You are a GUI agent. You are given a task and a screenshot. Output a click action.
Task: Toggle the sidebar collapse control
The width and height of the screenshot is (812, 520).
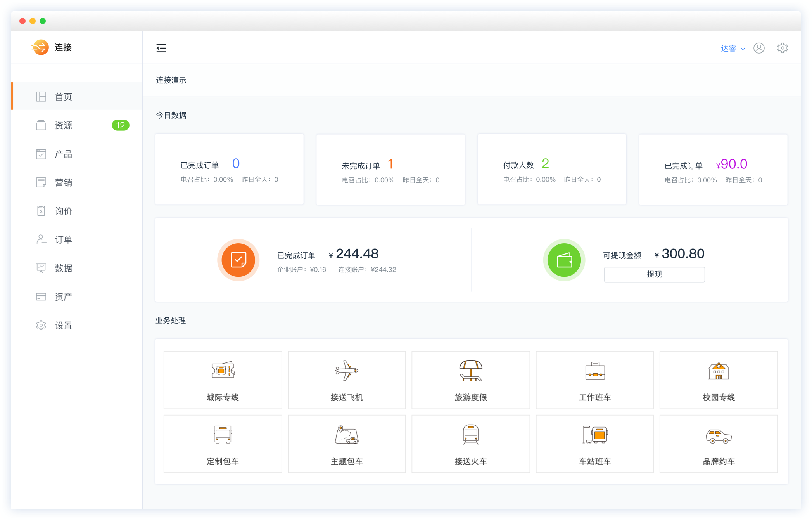pyautogui.click(x=161, y=48)
